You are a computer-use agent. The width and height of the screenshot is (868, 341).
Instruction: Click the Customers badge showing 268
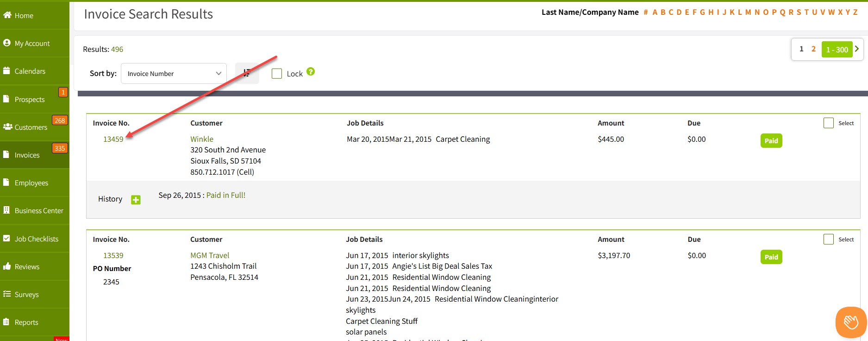[60, 120]
